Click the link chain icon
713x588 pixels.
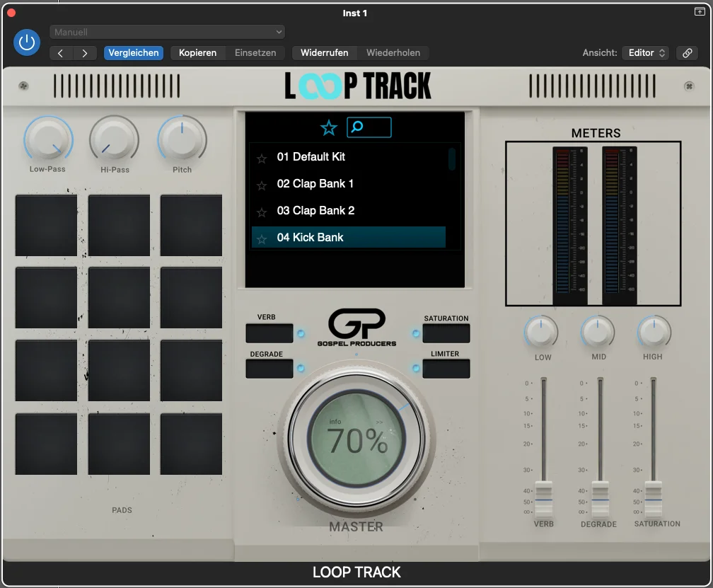coord(687,53)
